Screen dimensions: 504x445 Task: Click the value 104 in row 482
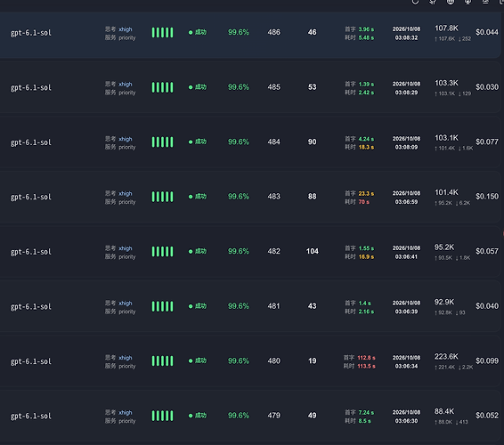[x=313, y=251]
